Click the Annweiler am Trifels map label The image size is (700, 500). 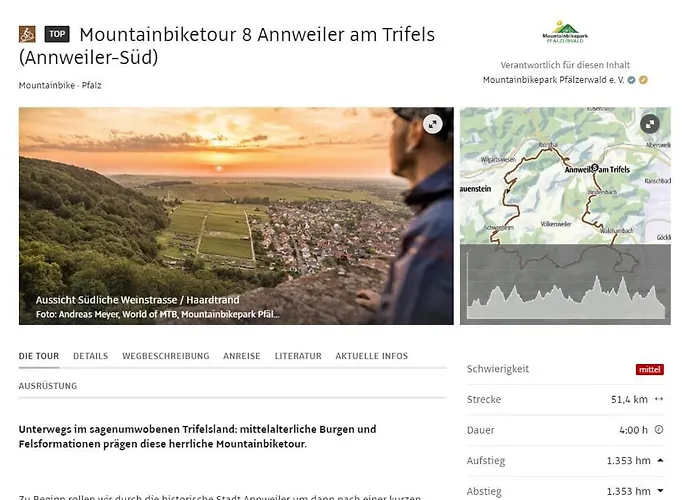click(597, 170)
